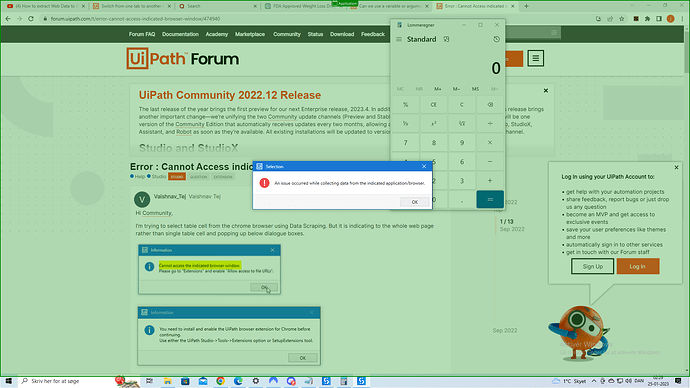Screen dimensions: 690x388
Task: Toggle Calculator keep-on-top icon next to Standard
Action: 446,39
